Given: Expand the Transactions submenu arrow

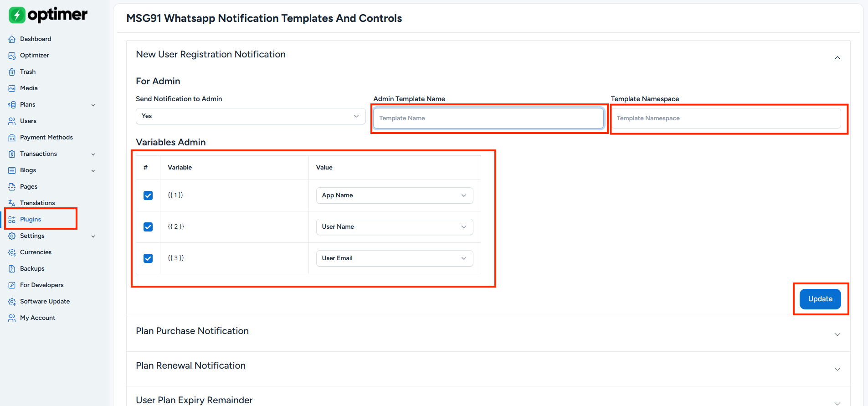Looking at the screenshot, I should click(93, 154).
